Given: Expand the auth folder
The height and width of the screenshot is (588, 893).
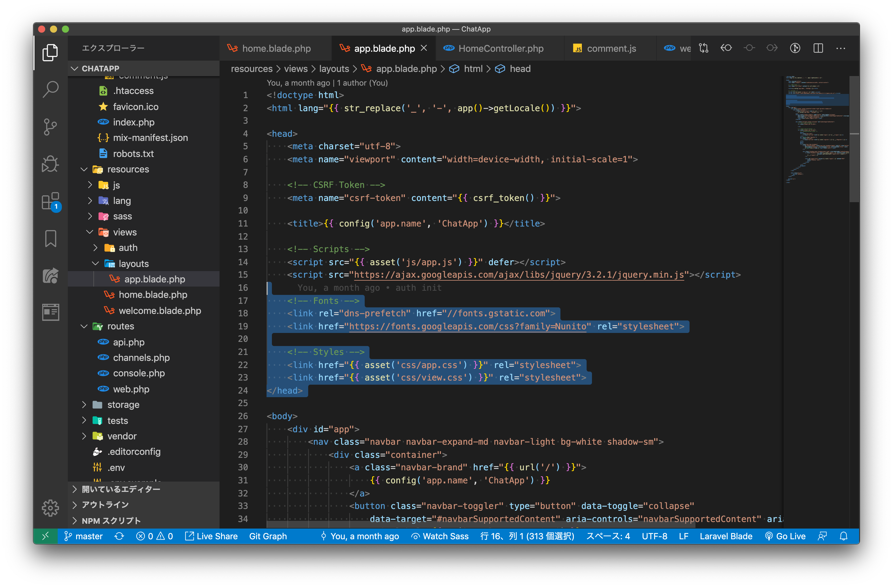Looking at the screenshot, I should coord(144,248).
